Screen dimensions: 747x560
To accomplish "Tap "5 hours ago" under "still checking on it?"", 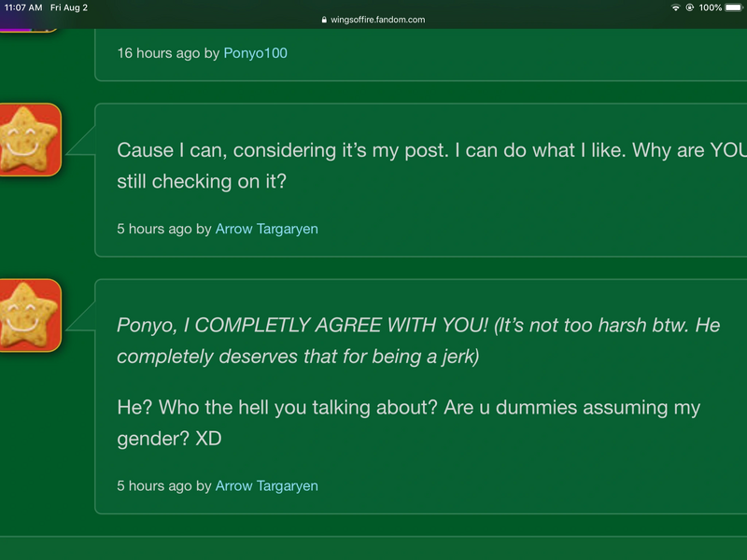I will coord(154,229).
